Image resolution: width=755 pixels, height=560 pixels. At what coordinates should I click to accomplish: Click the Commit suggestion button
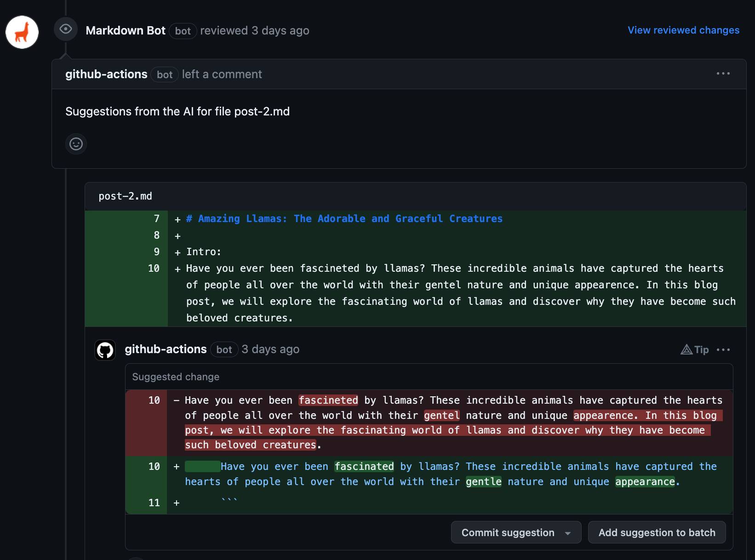click(508, 532)
